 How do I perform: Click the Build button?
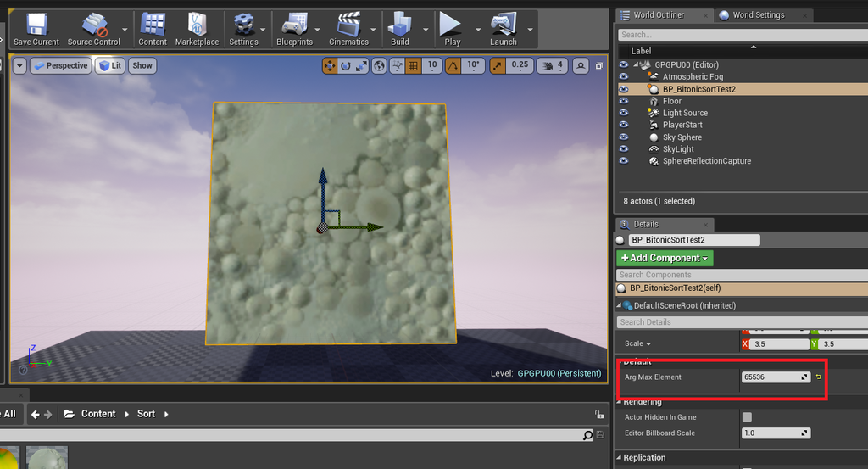tap(399, 30)
